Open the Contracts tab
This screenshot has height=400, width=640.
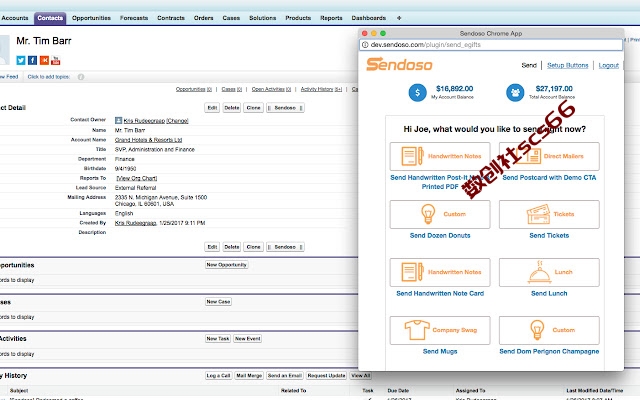coord(171,18)
